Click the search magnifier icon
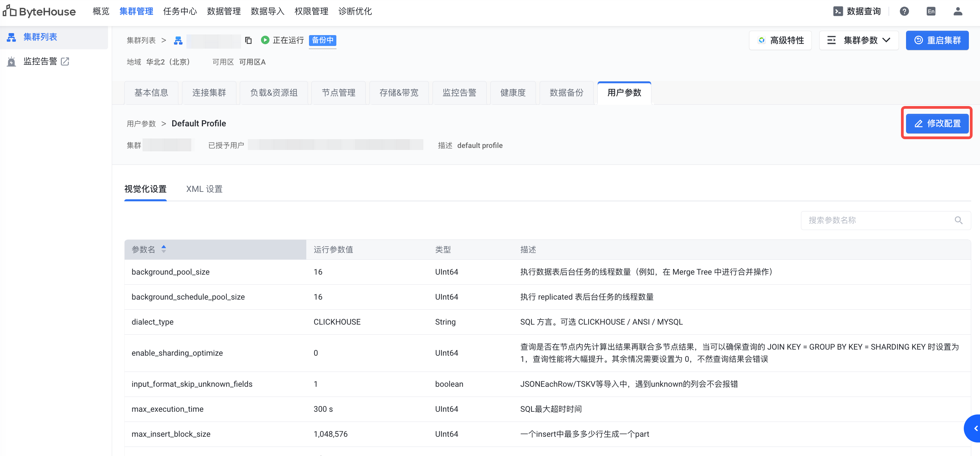 958,220
